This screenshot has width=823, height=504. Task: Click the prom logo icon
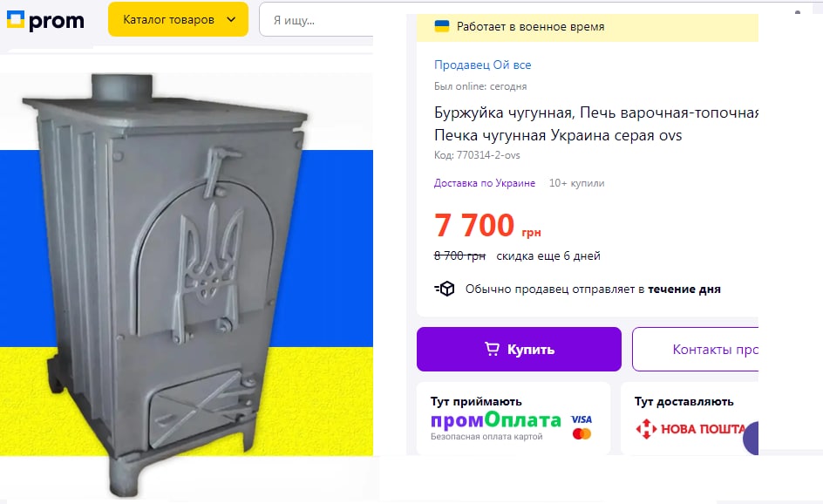[x=15, y=20]
